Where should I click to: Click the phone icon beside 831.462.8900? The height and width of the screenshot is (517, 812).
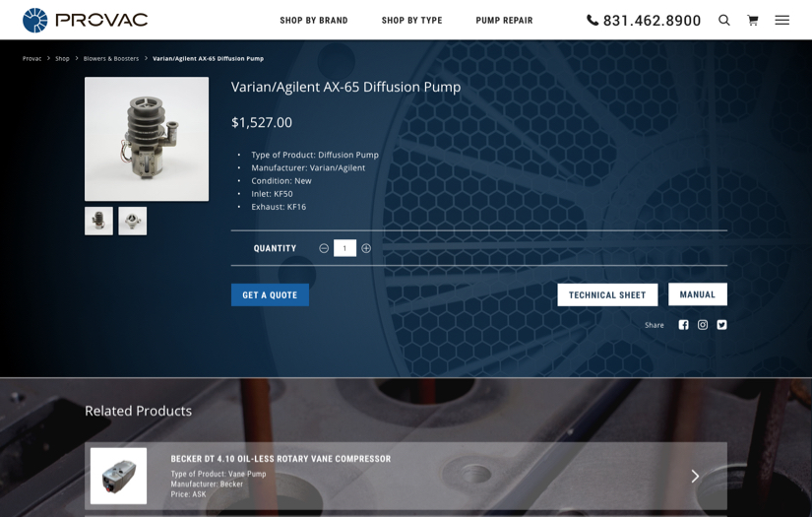click(593, 21)
